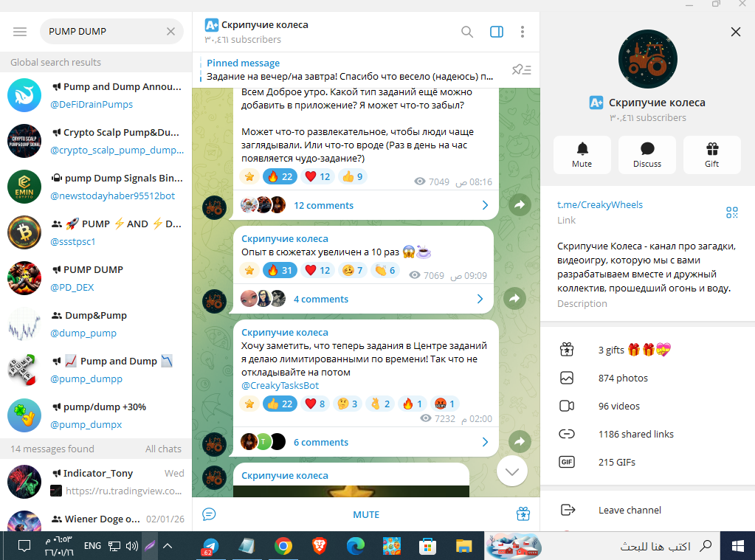Forward the 09:09 message
This screenshot has height=560, width=755.
click(514, 299)
